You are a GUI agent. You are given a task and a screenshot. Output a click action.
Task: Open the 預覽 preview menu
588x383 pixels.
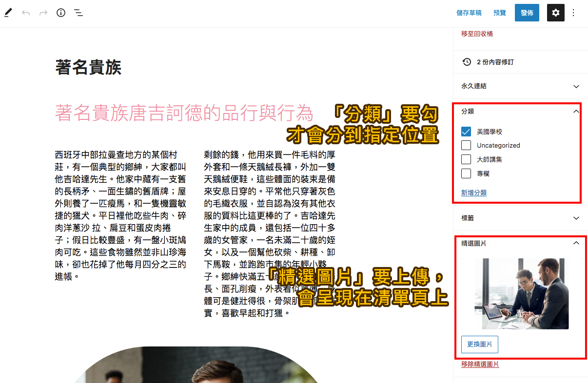(x=499, y=13)
